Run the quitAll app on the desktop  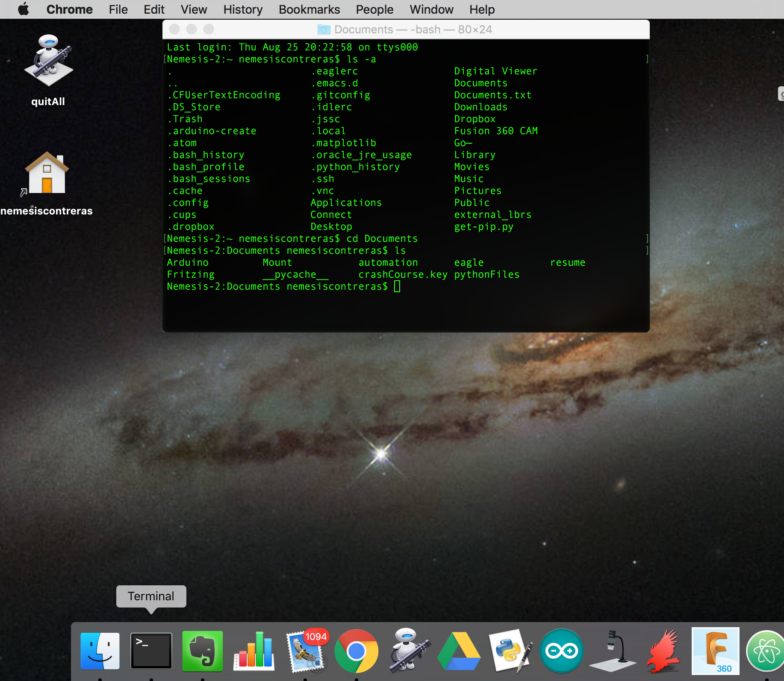(x=48, y=60)
